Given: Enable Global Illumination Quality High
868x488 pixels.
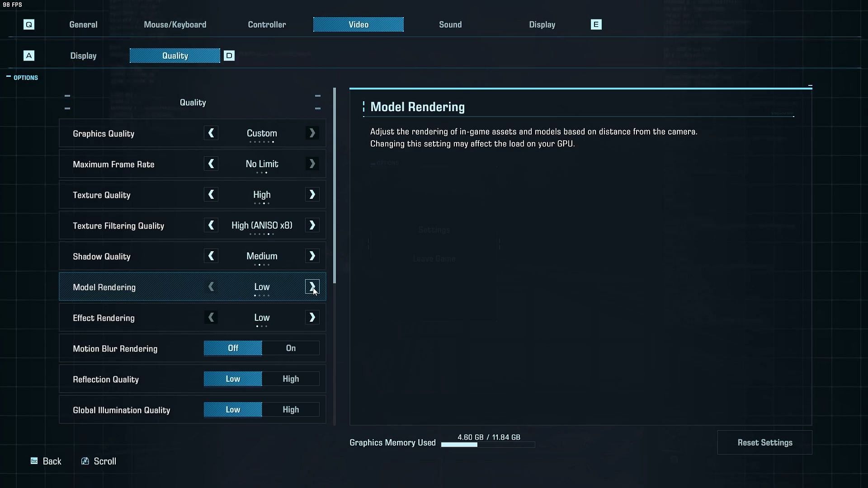Looking at the screenshot, I should pos(290,409).
